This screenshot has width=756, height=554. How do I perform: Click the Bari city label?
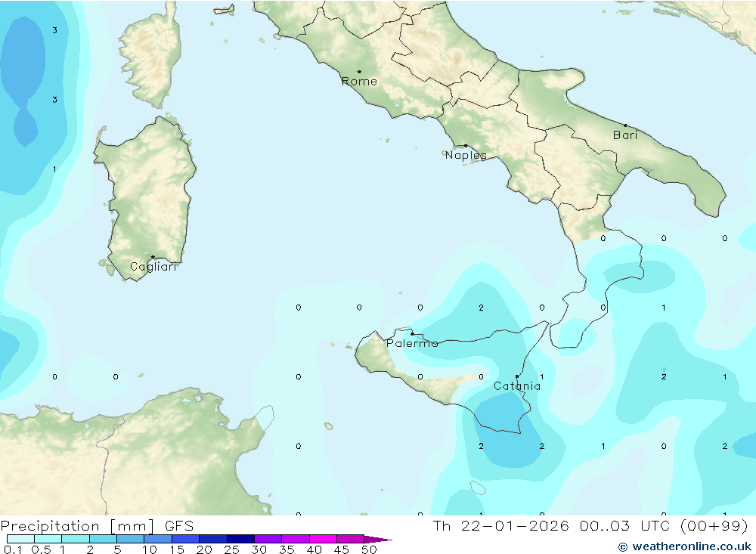point(625,135)
